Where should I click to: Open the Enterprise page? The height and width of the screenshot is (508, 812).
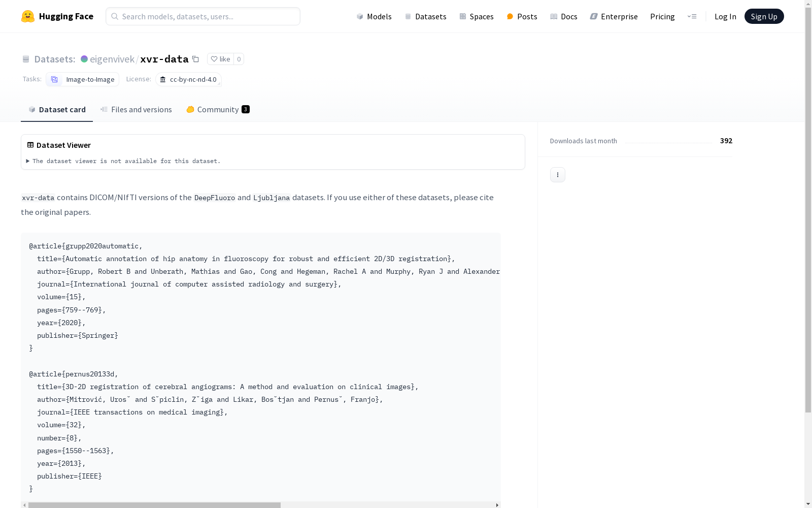(614, 16)
